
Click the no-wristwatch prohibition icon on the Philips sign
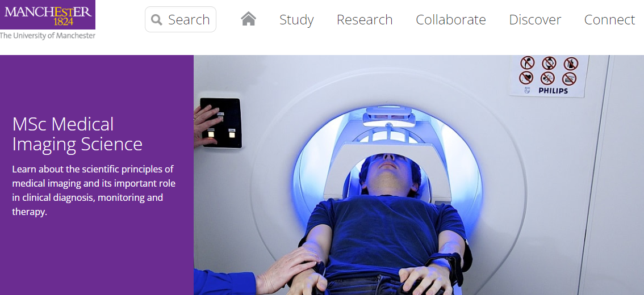coord(549,63)
